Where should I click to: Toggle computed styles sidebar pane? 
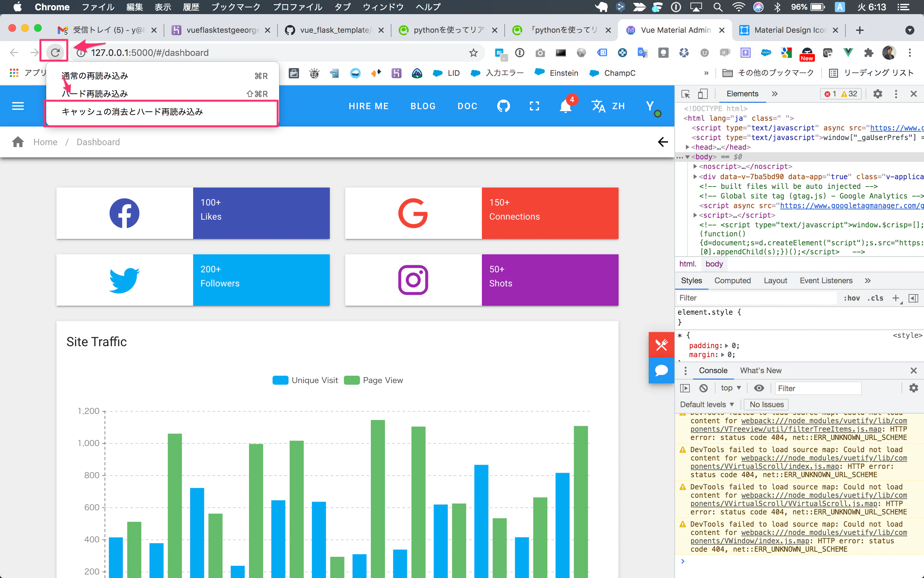coord(913,298)
